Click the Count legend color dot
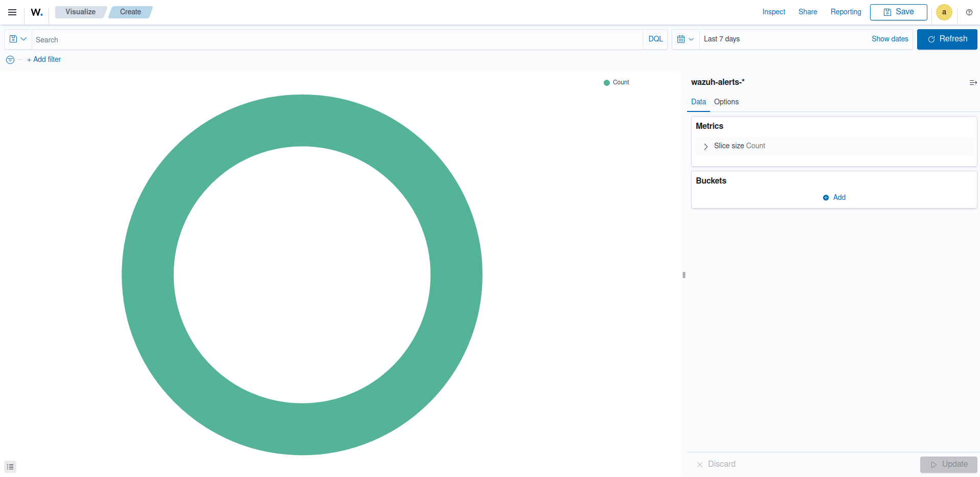 click(607, 82)
